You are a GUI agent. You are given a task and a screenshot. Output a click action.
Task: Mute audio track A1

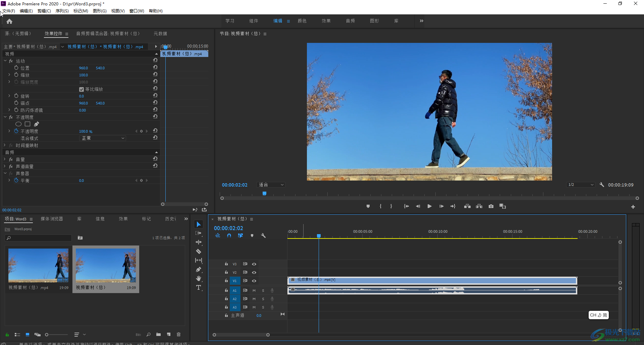tap(254, 290)
